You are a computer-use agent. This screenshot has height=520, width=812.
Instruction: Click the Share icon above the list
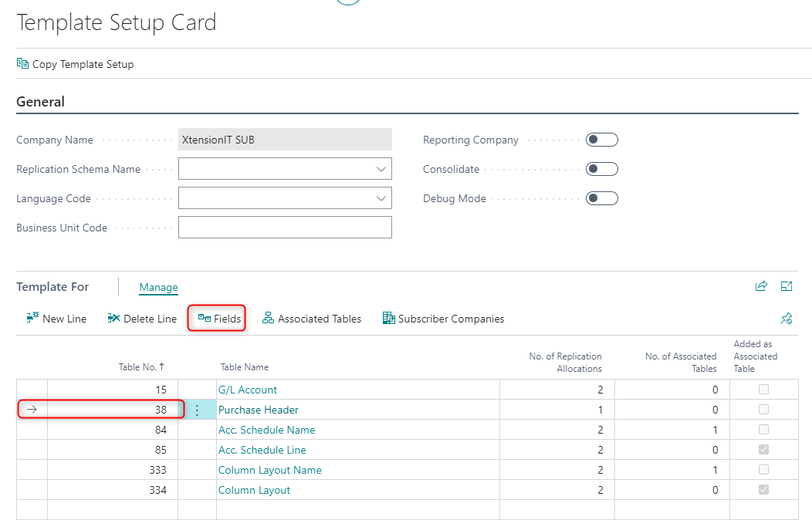[761, 285]
